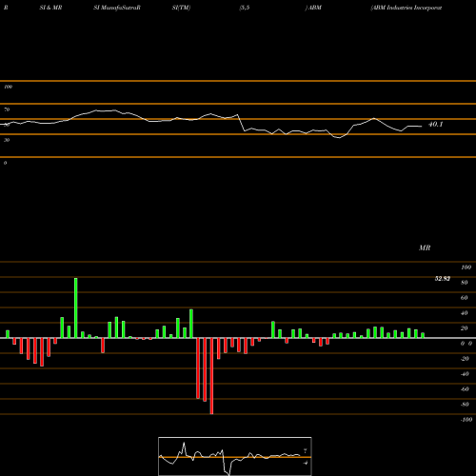This screenshot has height=476, width=476.
Task: Click the 30 level label on RSI axis
Action: [7, 140]
